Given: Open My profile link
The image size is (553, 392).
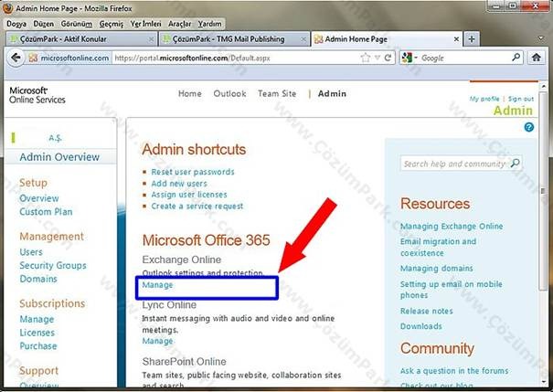Looking at the screenshot, I should coord(484,99).
